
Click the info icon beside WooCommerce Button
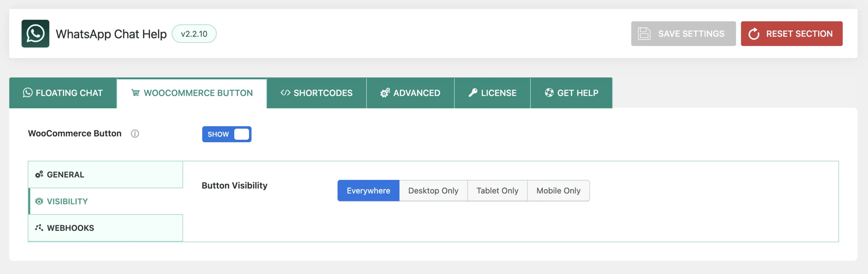point(135,134)
